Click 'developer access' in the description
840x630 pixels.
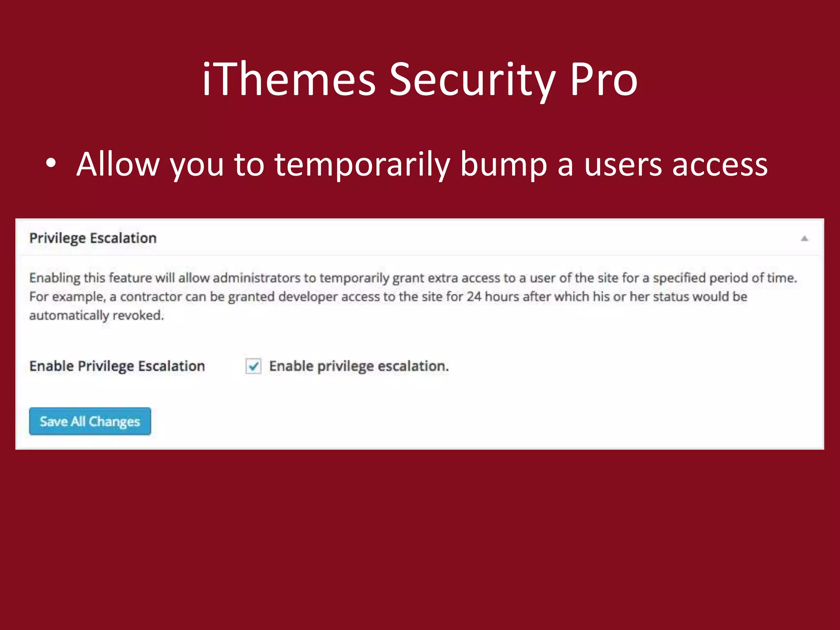[329, 297]
